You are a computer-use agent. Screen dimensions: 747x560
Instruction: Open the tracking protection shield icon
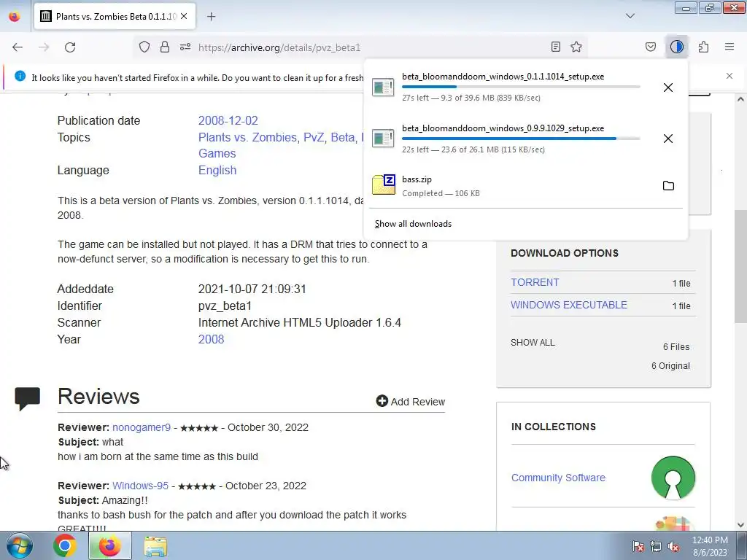[x=144, y=47]
